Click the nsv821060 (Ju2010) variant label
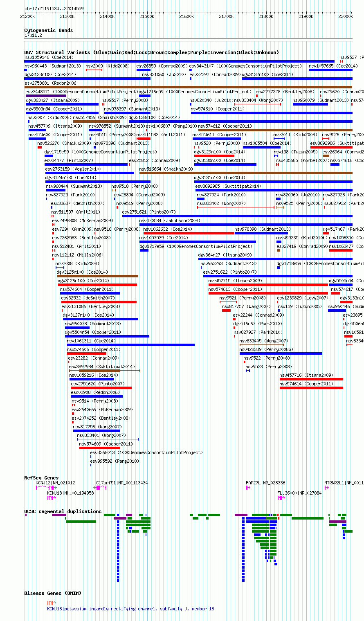 [x=164, y=74]
